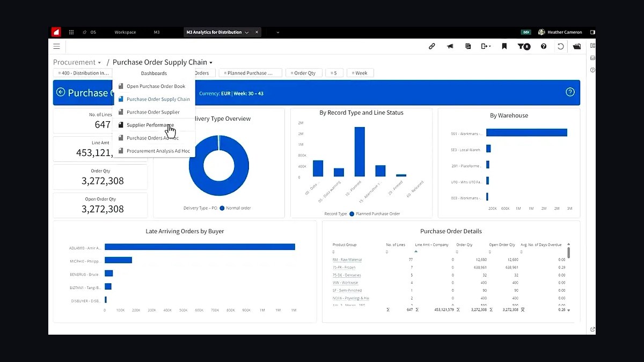Open the M3 Analytics tab chevron
Screen dimensions: 644x362
pyautogui.click(x=247, y=32)
